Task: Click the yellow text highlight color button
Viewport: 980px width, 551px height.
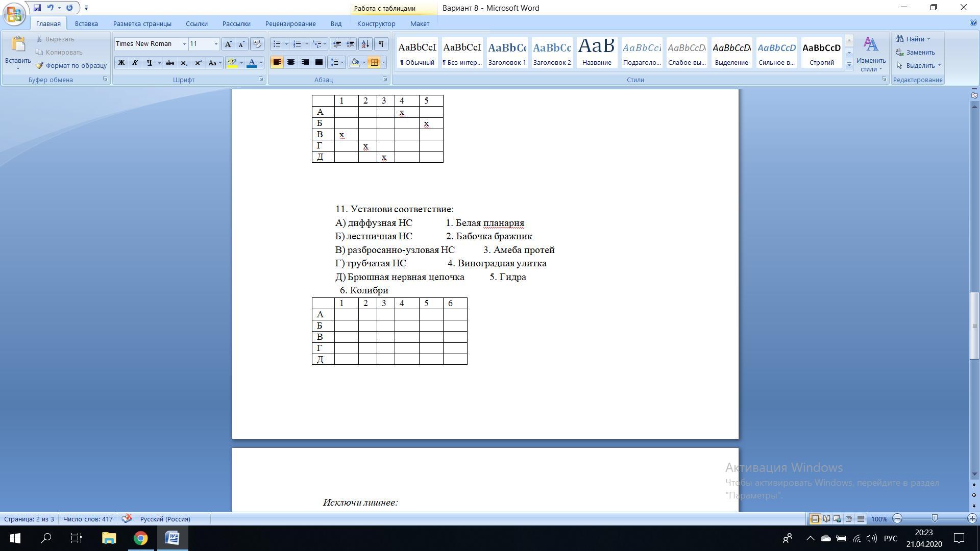Action: [x=232, y=63]
